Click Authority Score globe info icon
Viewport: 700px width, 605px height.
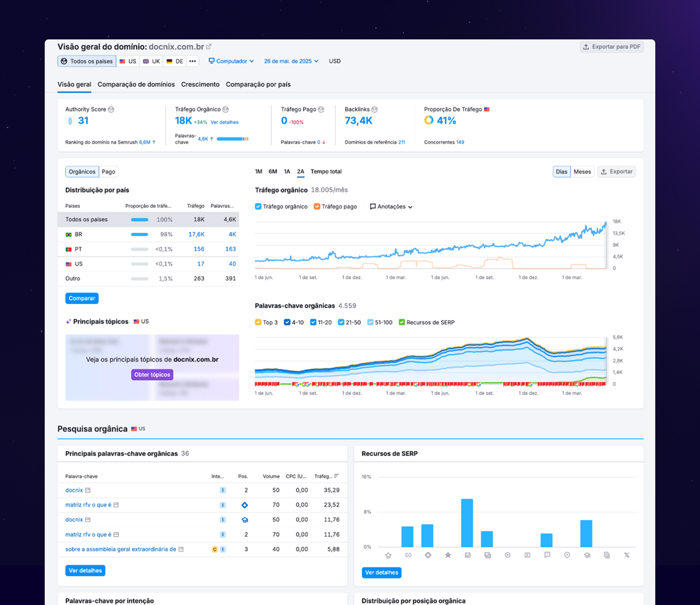tap(111, 109)
